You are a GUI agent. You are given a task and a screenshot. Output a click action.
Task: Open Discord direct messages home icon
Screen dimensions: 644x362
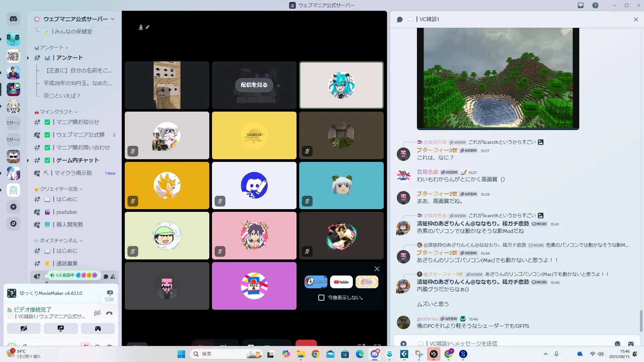coord(13,19)
